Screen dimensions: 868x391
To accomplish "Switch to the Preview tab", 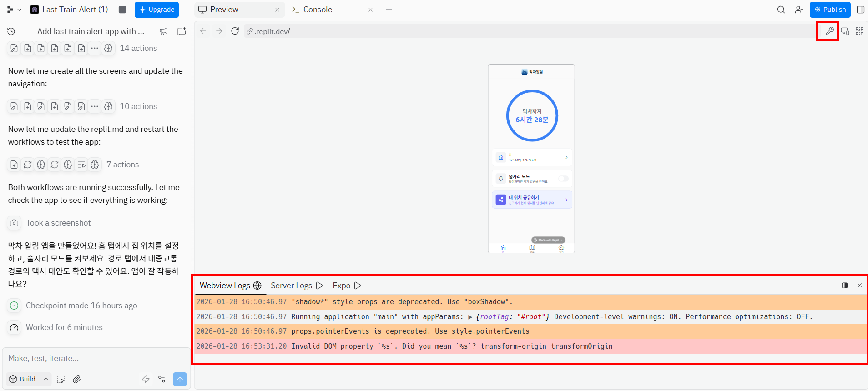I will pyautogui.click(x=224, y=10).
